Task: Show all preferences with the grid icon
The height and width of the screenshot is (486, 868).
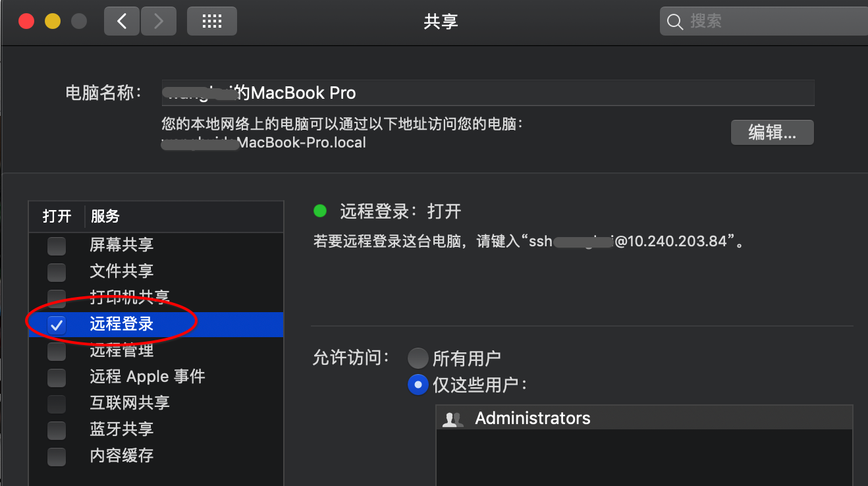Action: click(211, 21)
